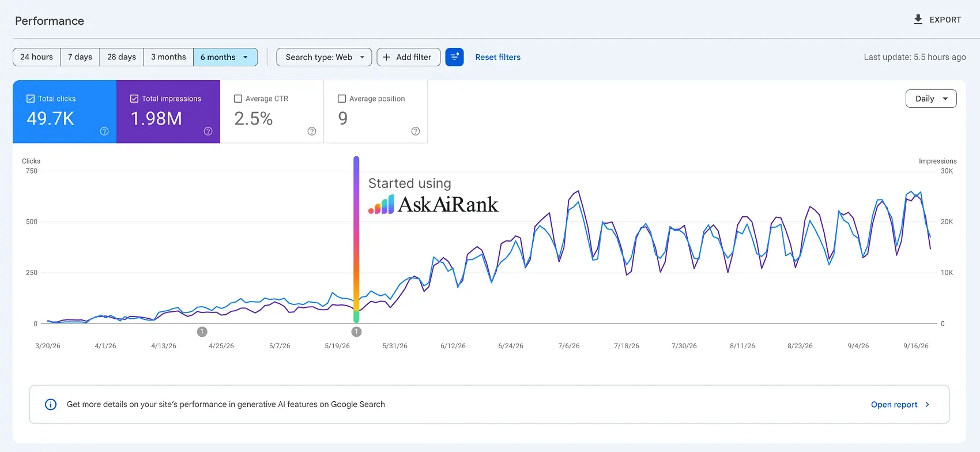
Task: Select the 28 days range tab
Action: 122,57
